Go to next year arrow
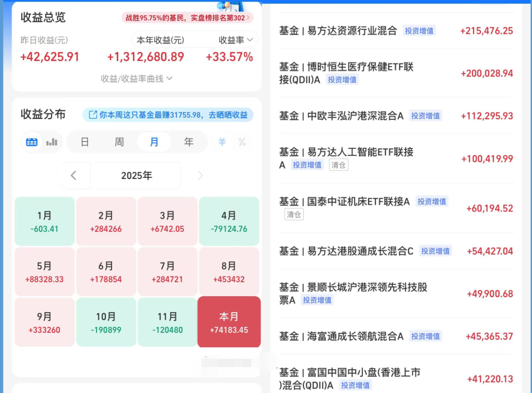Screen dimensions: 532x393 200,175
